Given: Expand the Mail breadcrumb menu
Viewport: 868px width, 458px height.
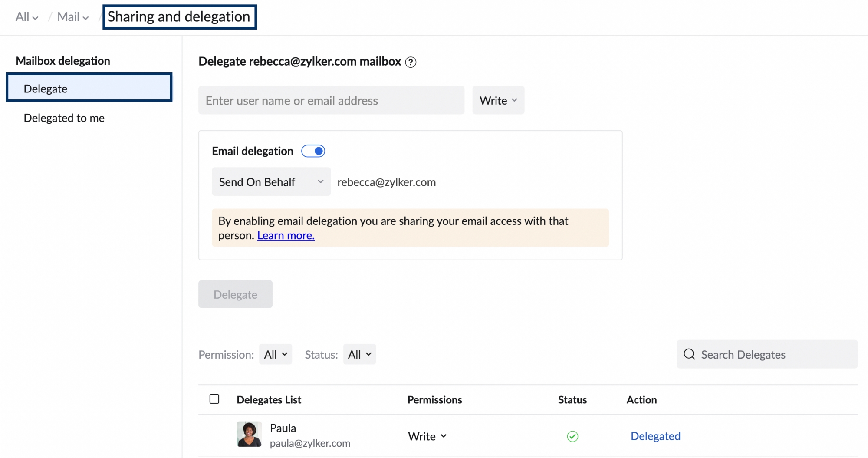Looking at the screenshot, I should 73,17.
